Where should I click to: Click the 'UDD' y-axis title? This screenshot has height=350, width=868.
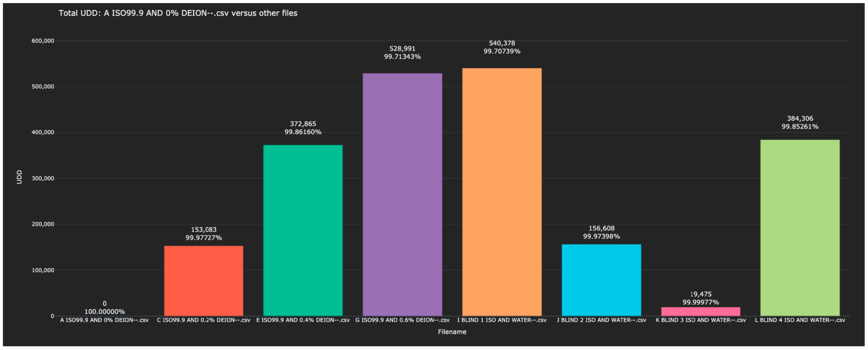[19, 177]
